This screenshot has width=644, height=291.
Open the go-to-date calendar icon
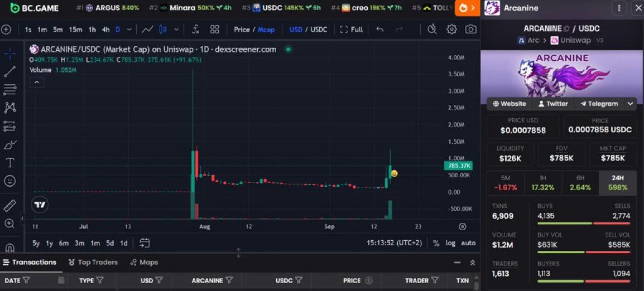[x=145, y=243]
